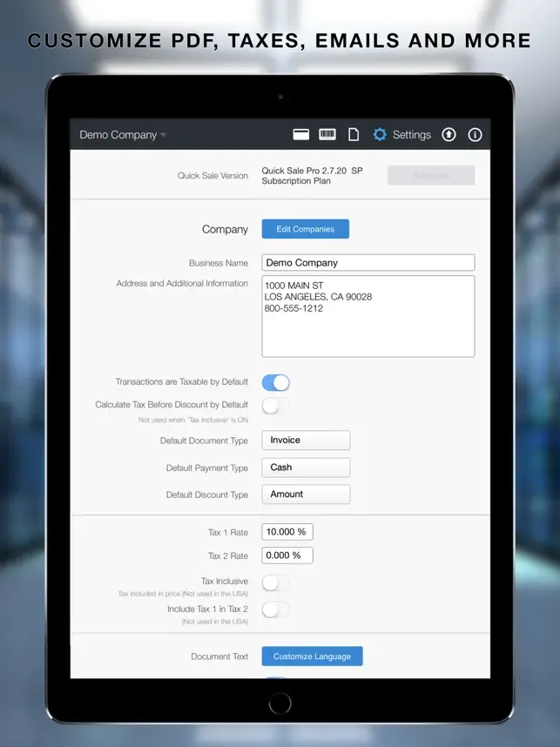560x747 pixels.
Task: Tap the greyed Subscribe button
Action: [x=431, y=175]
